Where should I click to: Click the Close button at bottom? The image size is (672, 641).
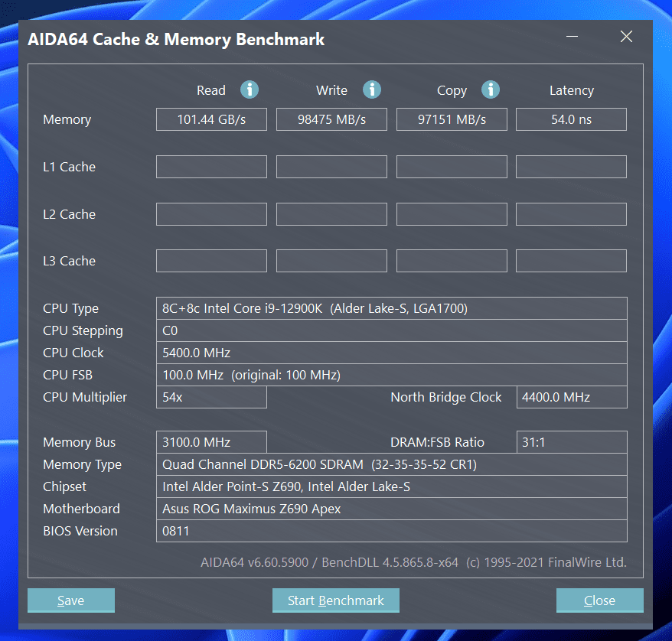(600, 600)
